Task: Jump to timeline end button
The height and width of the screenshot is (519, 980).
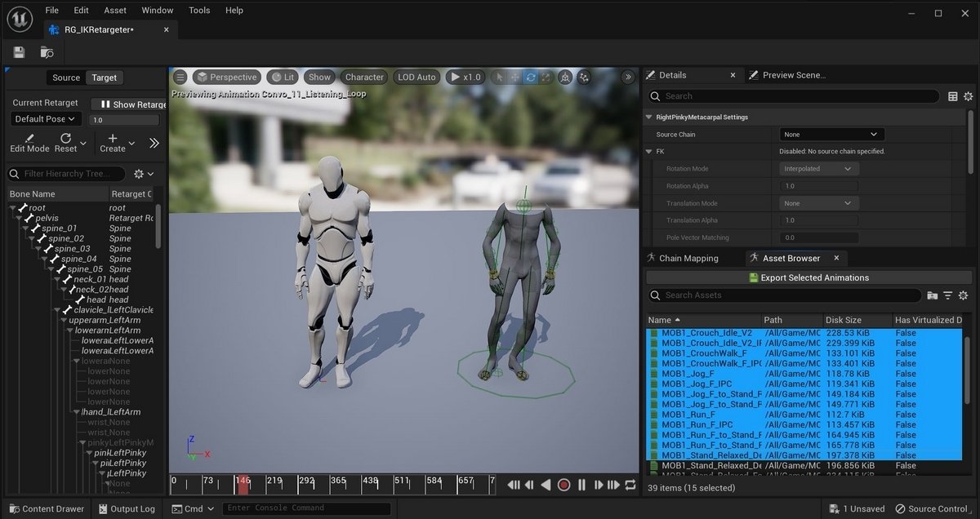Action: (613, 485)
